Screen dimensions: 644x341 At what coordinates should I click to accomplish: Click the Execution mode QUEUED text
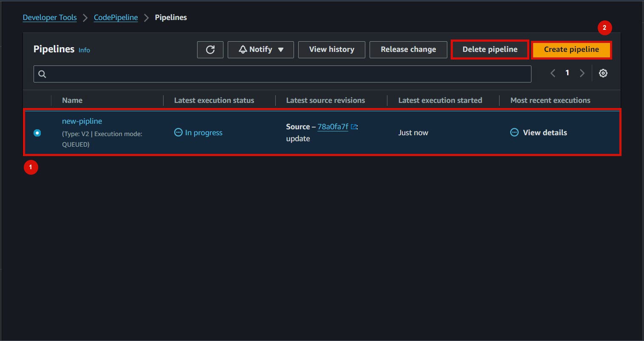point(102,139)
